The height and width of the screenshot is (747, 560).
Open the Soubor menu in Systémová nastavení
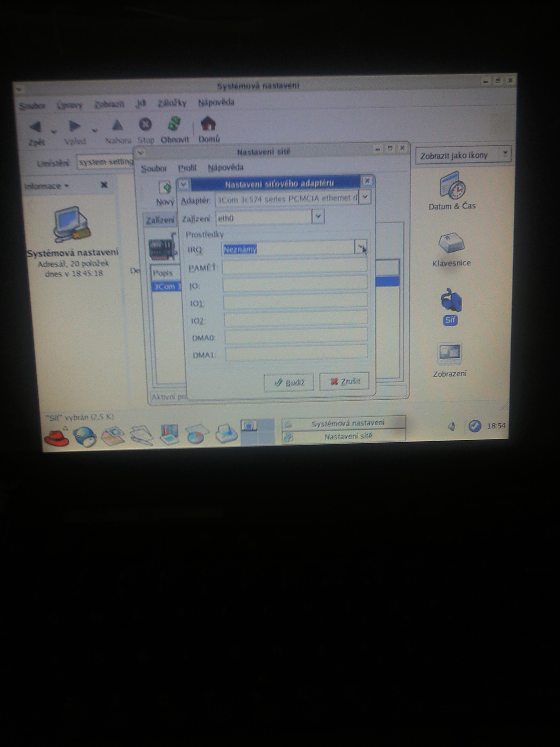(32, 106)
